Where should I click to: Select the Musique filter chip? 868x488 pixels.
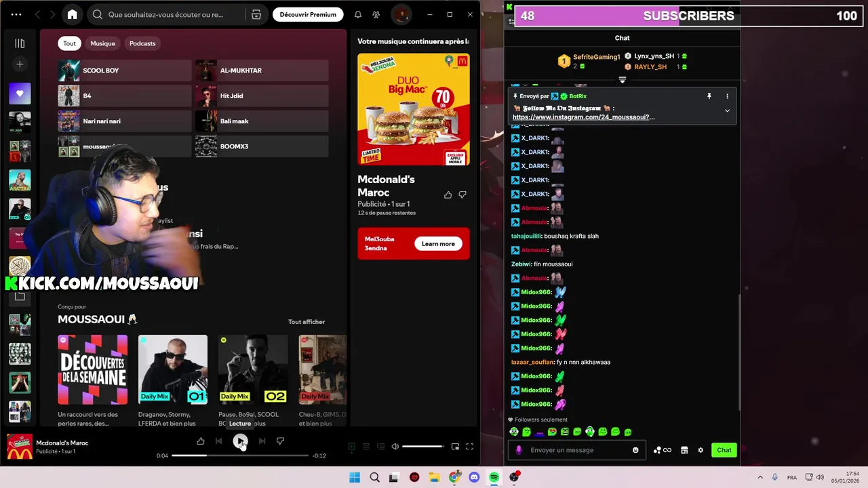coord(103,43)
